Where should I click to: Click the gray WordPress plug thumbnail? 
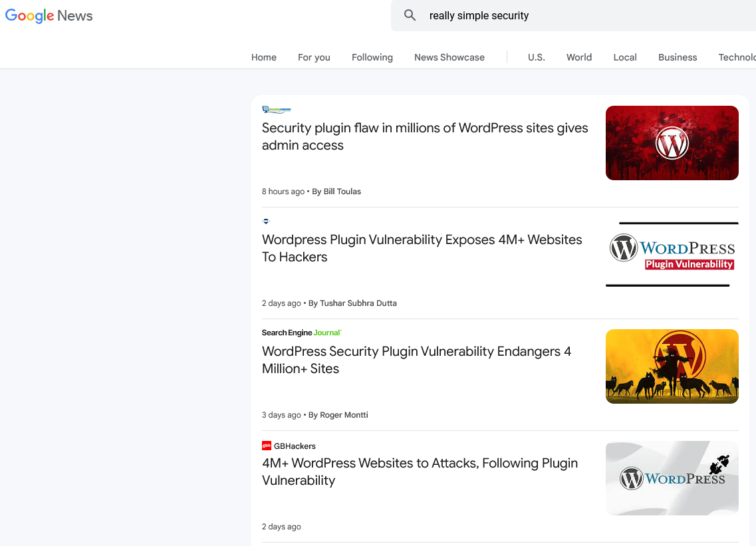(672, 478)
